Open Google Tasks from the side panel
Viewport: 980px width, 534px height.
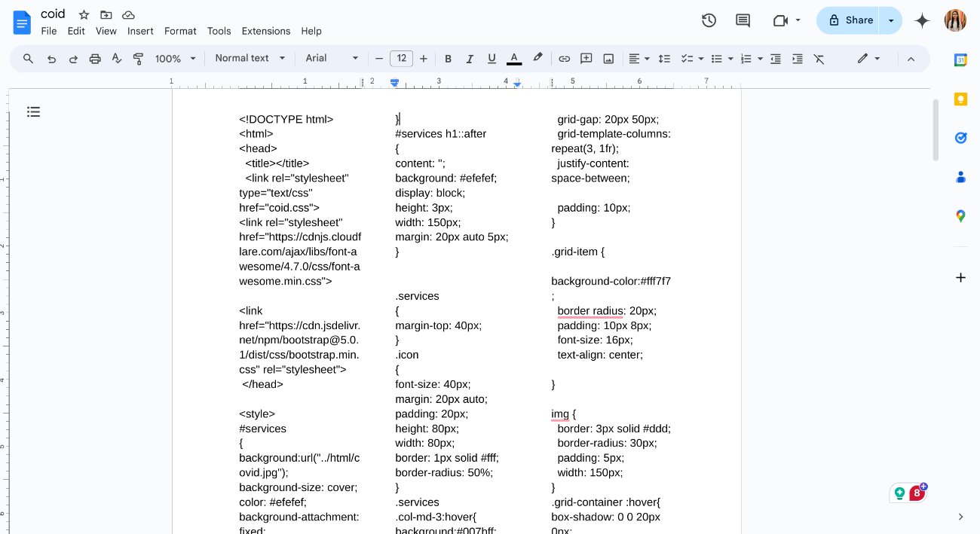click(x=960, y=138)
